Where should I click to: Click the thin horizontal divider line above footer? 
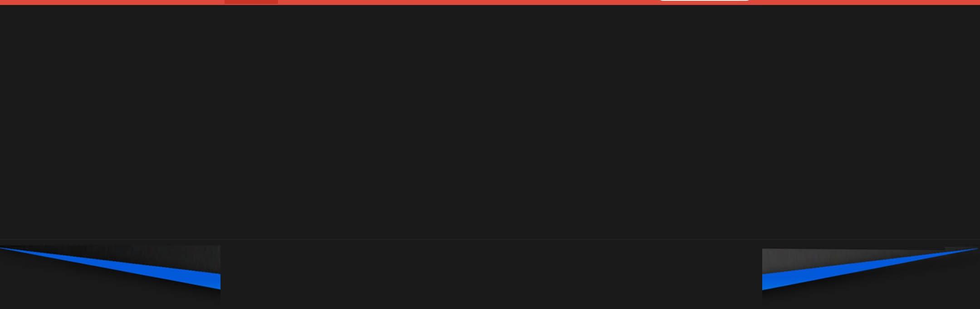pyautogui.click(x=490, y=239)
